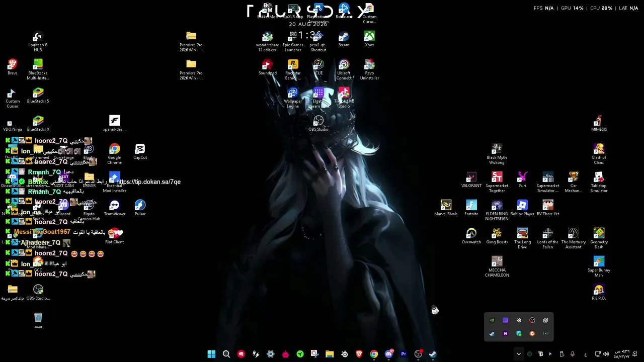644x362 pixels.
Task: Select the wondershare 12 edit.exe icon
Action: [267, 41]
